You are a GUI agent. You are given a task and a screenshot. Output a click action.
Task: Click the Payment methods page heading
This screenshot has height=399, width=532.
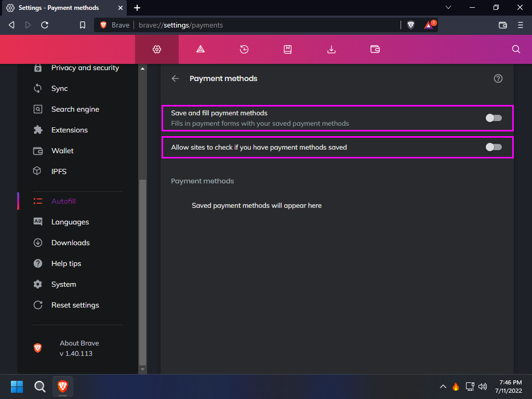pos(223,78)
